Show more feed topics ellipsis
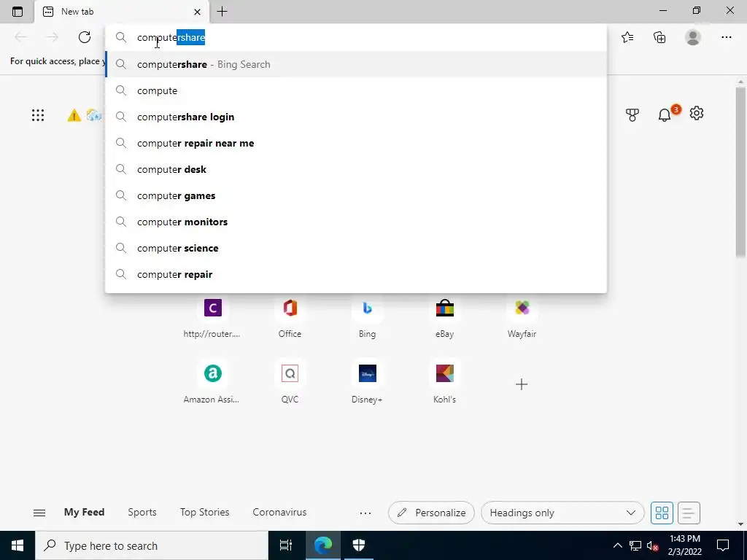 pos(365,513)
